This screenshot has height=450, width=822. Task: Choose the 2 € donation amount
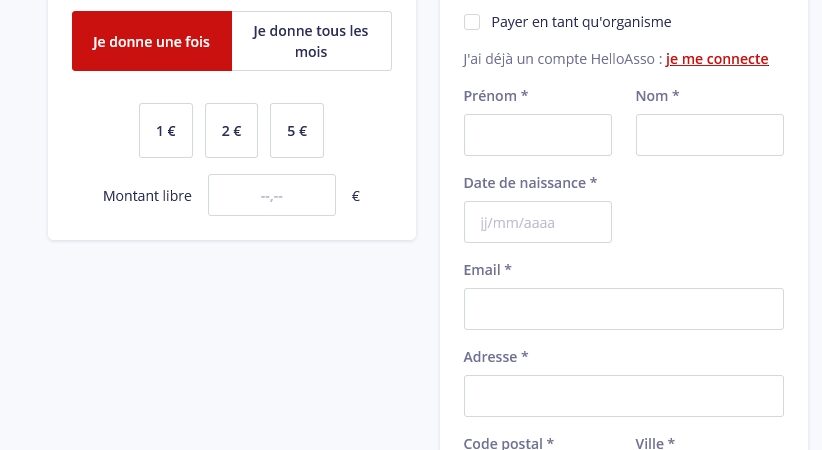click(x=231, y=130)
